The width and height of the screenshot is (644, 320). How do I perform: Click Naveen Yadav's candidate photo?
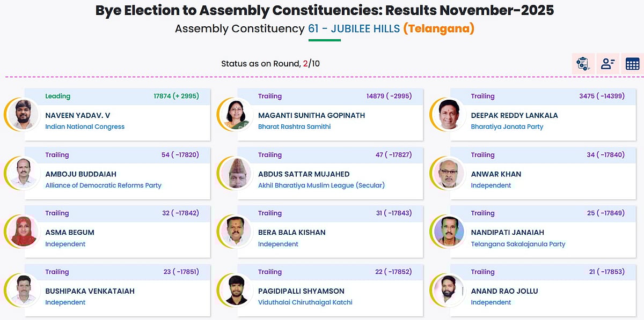tap(25, 114)
